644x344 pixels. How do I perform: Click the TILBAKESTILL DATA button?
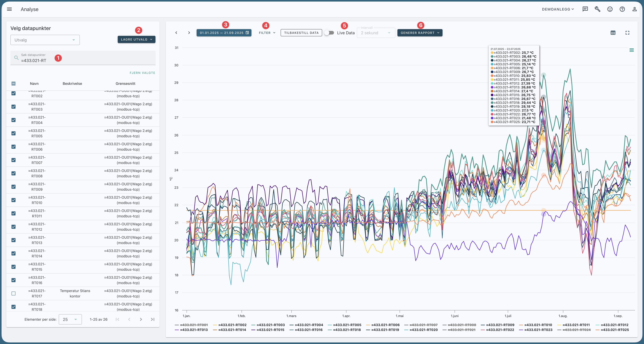tap(301, 33)
